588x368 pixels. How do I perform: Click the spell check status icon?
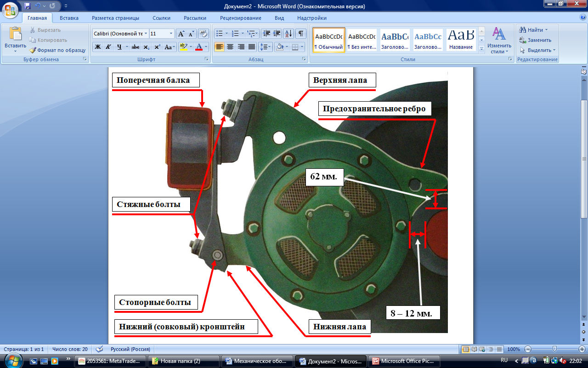tap(100, 349)
